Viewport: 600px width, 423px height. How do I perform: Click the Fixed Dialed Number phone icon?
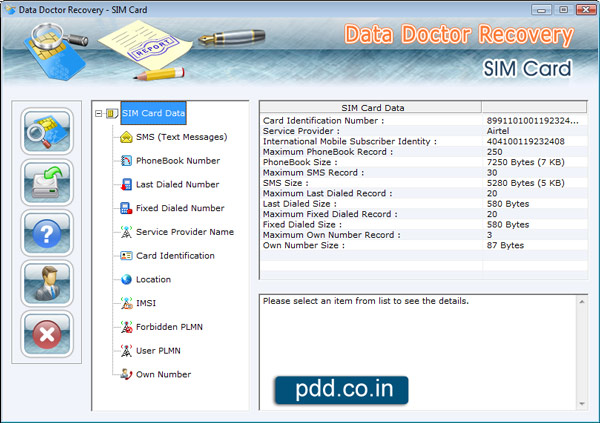click(126, 208)
